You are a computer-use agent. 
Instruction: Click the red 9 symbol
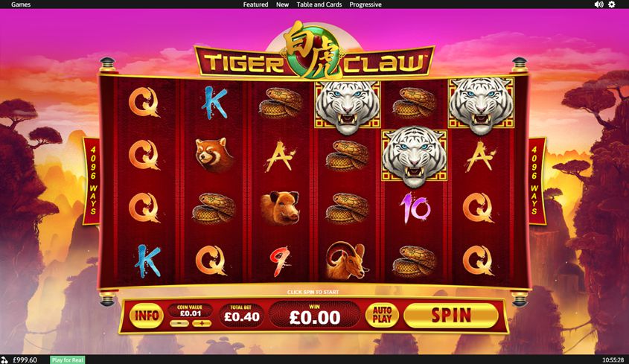pyautogui.click(x=279, y=261)
